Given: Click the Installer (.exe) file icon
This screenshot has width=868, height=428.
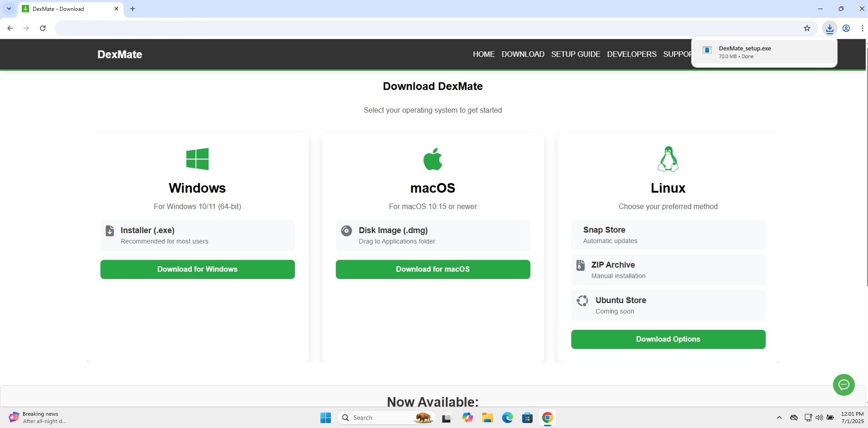Looking at the screenshot, I should point(110,231).
